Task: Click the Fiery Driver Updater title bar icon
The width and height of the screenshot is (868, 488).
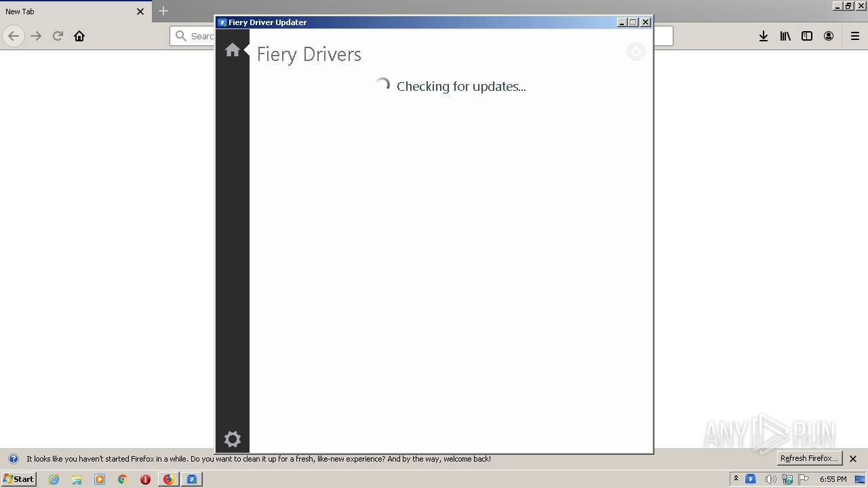Action: click(x=222, y=22)
